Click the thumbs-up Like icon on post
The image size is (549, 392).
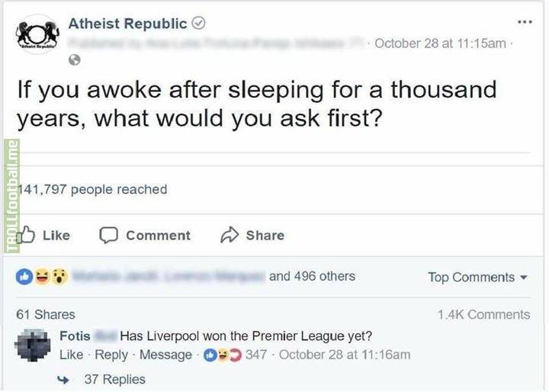point(27,235)
